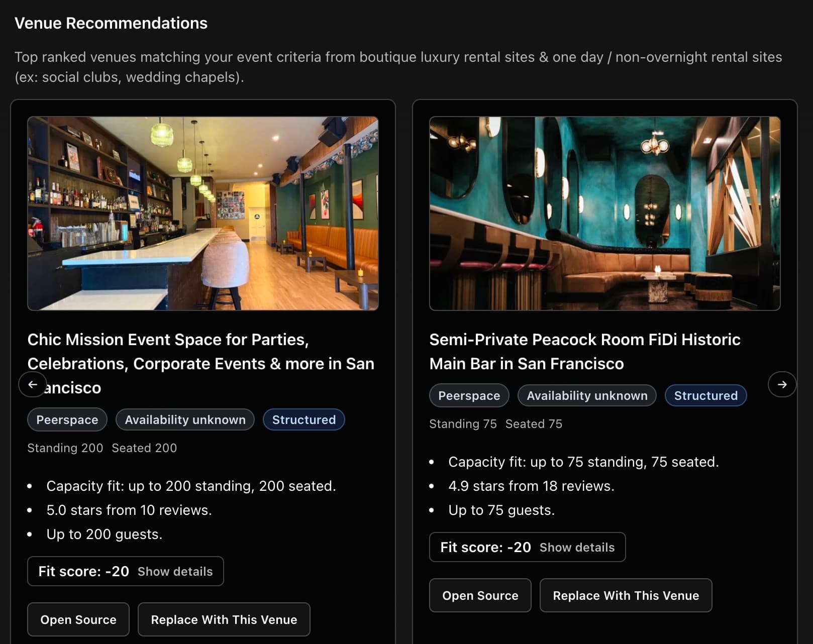Click the Fit score -20 pill on Peacock Room
This screenshot has height=644, width=813.
point(484,548)
